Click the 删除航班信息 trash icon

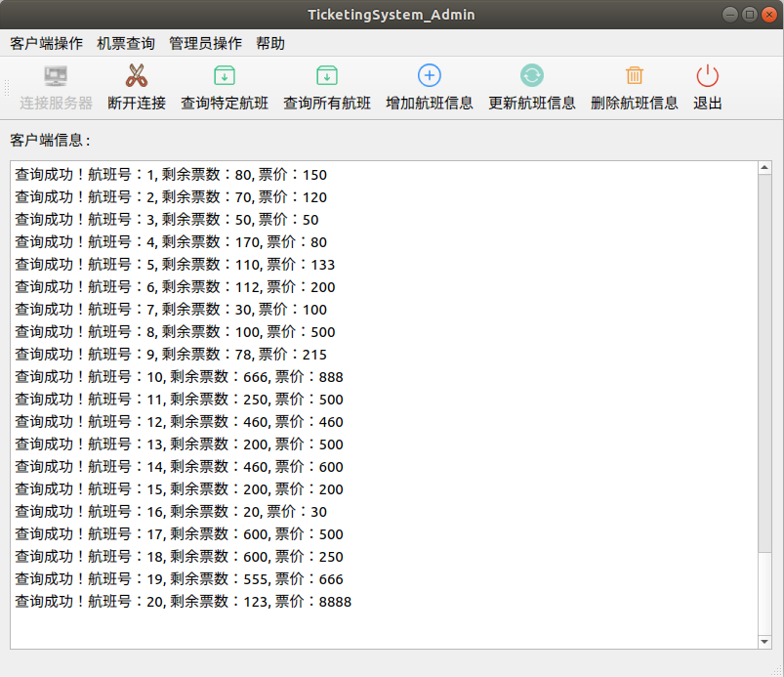point(635,75)
